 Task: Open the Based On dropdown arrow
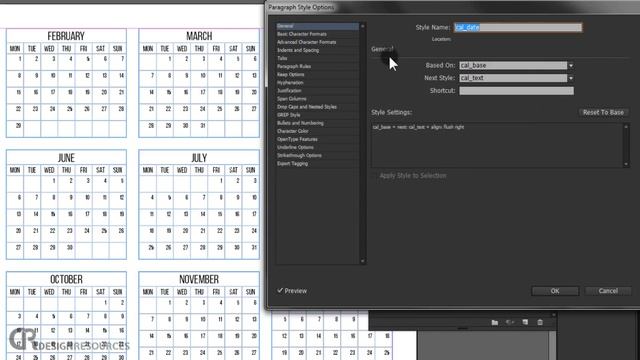point(571,65)
